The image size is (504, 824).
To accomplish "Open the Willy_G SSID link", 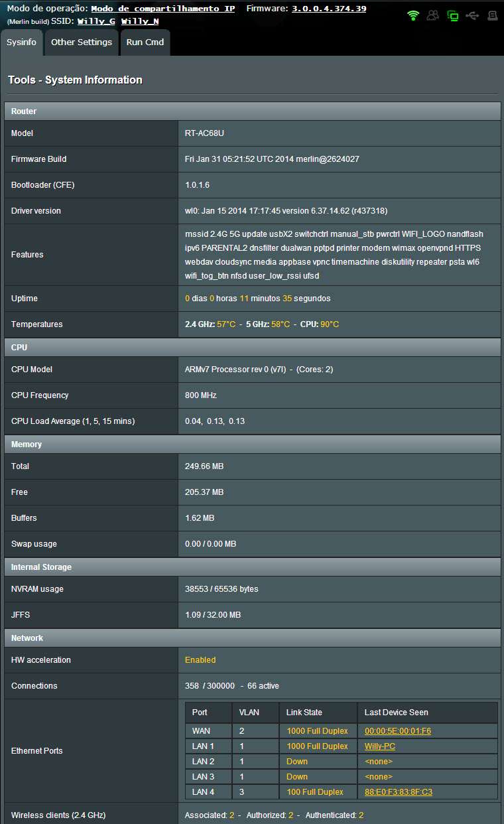I will (95, 21).
